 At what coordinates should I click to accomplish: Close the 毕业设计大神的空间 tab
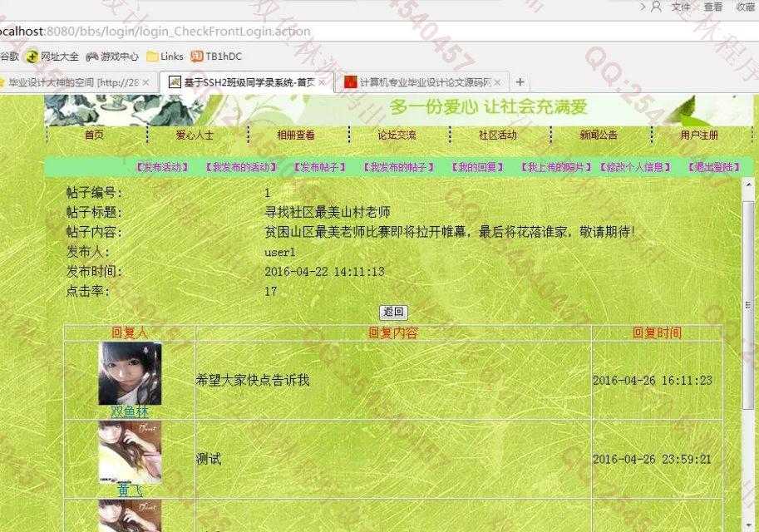(x=145, y=82)
